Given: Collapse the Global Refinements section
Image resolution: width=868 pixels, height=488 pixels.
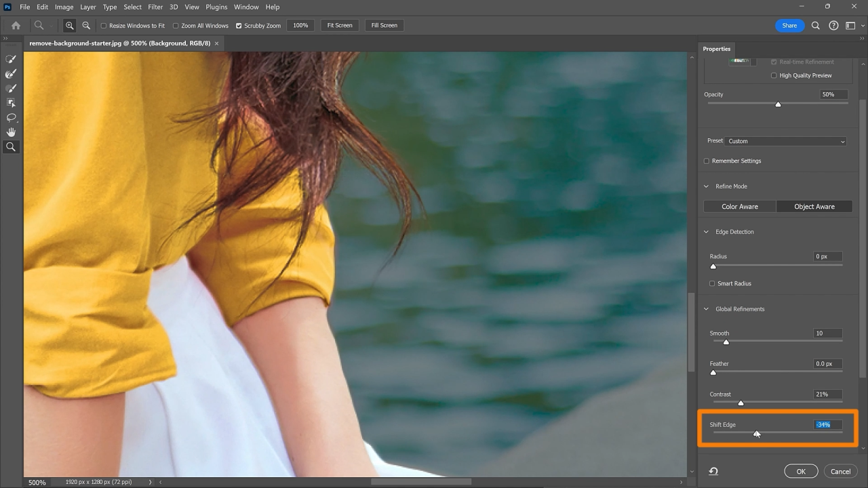Looking at the screenshot, I should [x=707, y=309].
